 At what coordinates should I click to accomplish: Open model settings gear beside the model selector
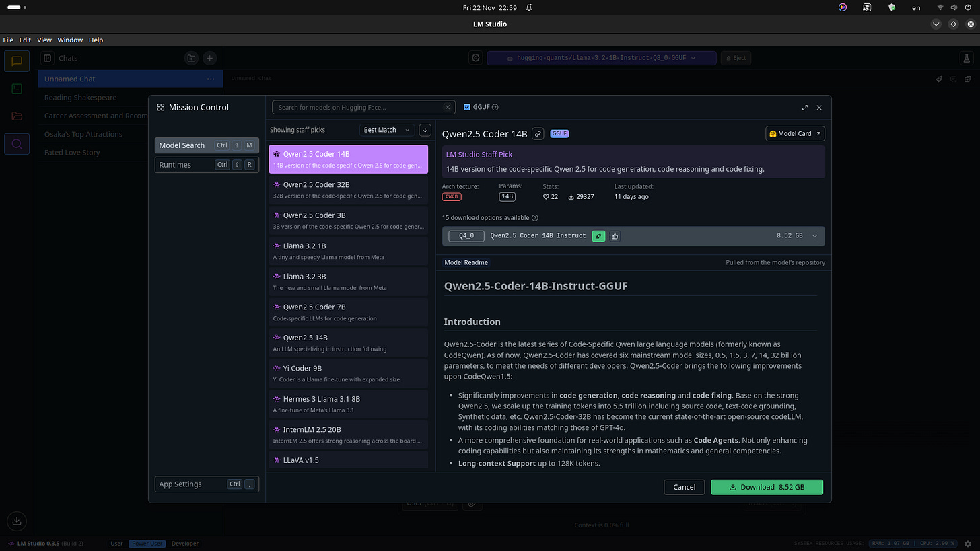click(476, 58)
